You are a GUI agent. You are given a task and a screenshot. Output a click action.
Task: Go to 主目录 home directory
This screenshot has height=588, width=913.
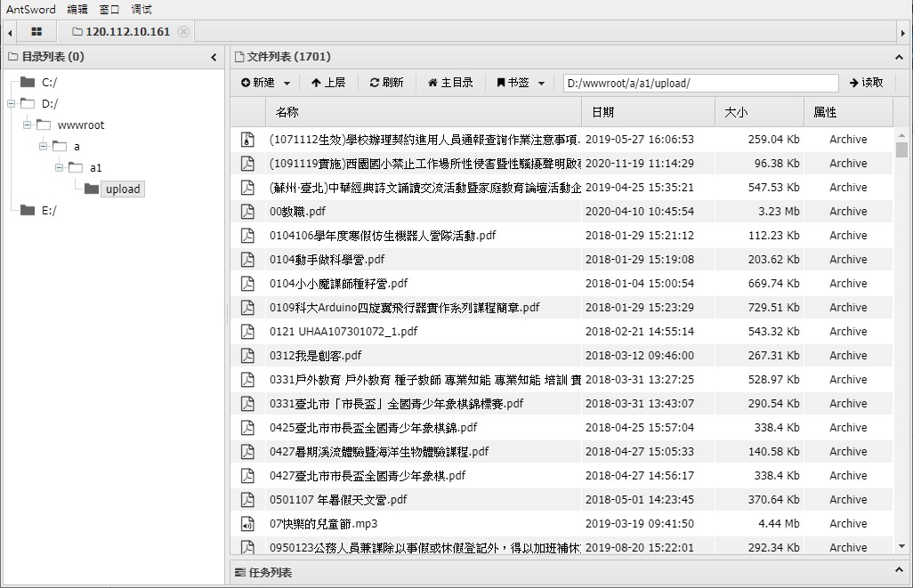tap(450, 83)
